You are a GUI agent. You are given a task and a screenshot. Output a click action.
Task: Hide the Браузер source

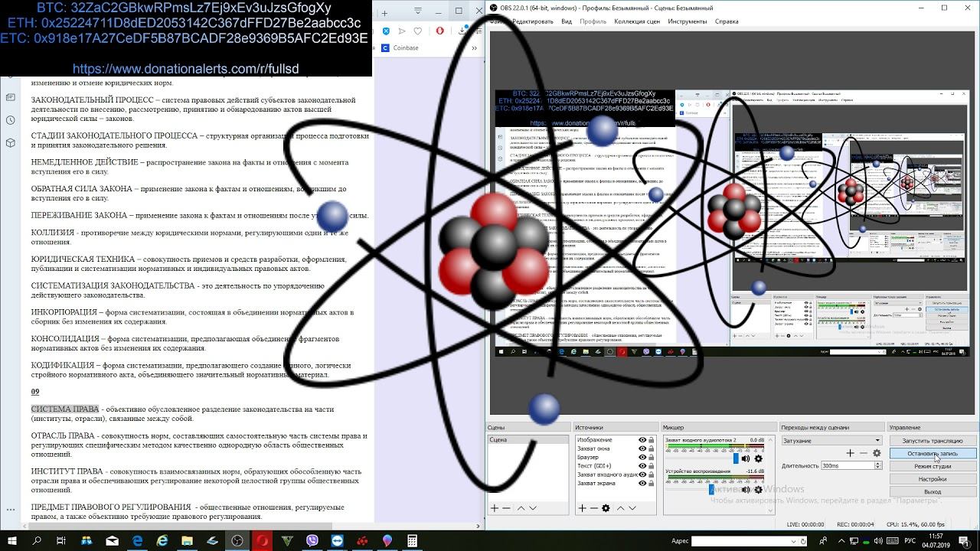pos(642,457)
